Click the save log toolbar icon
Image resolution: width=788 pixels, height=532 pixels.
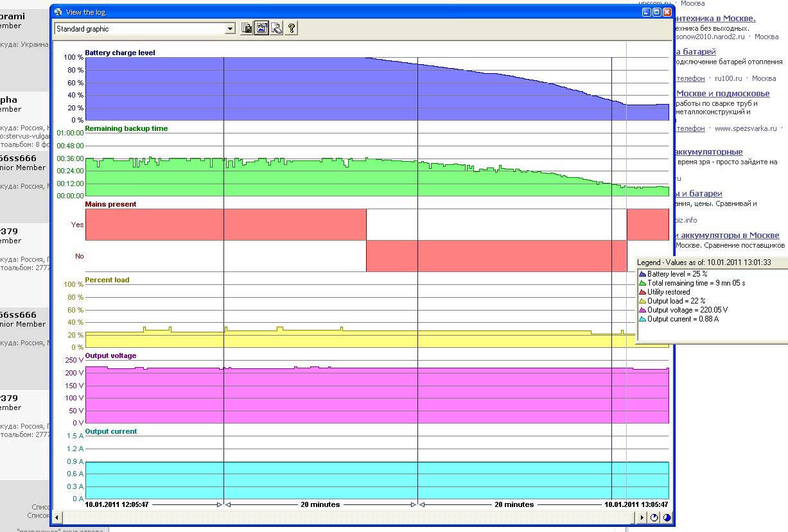pyautogui.click(x=247, y=28)
